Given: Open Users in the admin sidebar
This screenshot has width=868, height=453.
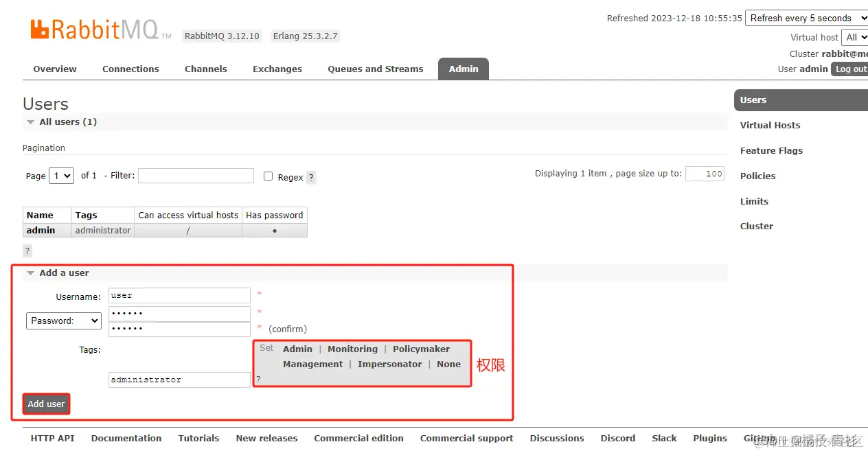Looking at the screenshot, I should pyautogui.click(x=801, y=100).
